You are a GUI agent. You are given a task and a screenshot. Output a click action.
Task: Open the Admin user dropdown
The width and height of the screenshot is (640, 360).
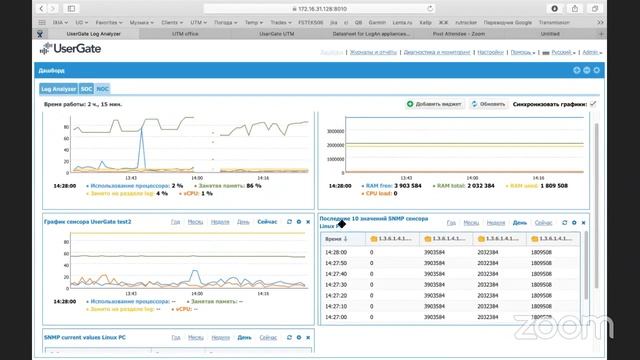point(592,52)
